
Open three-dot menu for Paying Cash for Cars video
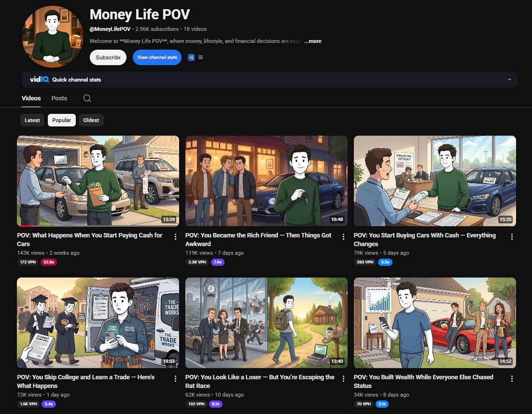tap(175, 236)
